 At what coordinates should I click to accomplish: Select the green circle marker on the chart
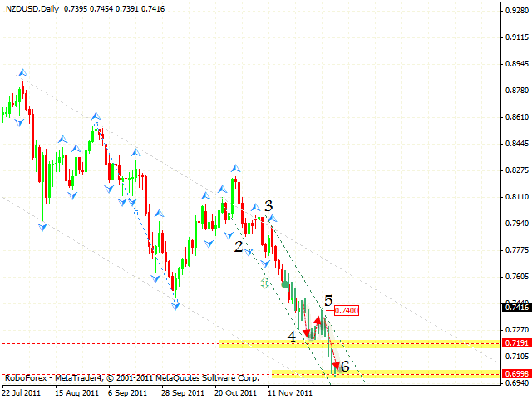[285, 284]
